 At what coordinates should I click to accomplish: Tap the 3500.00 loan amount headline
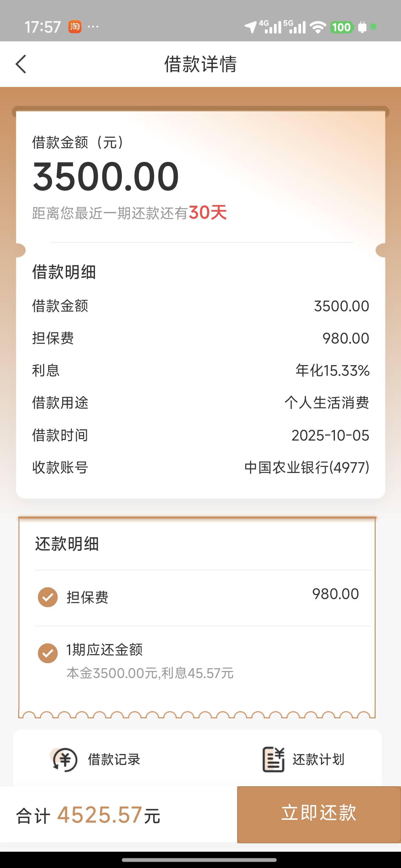click(x=106, y=176)
